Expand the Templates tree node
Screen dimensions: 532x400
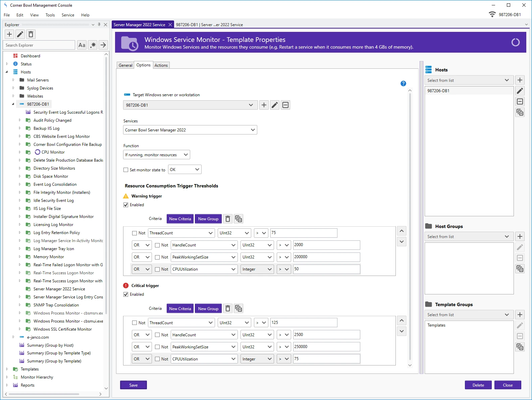(7, 369)
